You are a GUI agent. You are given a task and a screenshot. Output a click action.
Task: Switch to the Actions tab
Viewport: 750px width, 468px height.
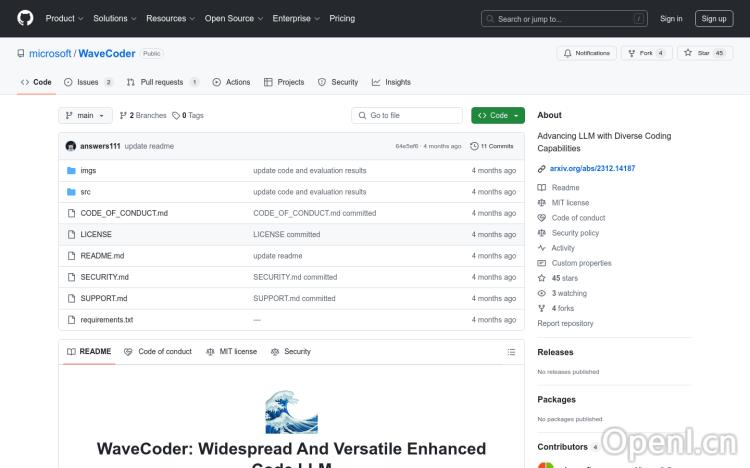click(232, 82)
